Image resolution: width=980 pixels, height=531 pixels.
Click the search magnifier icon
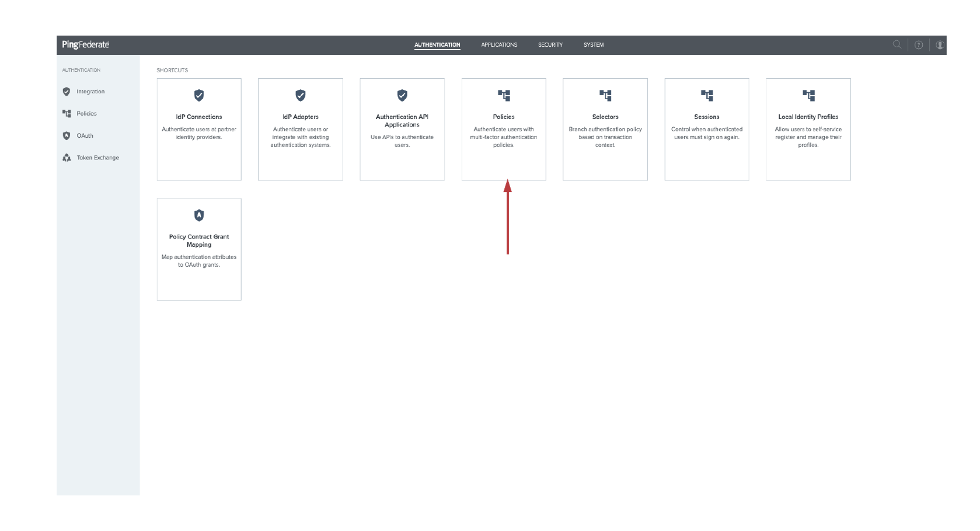tap(897, 44)
